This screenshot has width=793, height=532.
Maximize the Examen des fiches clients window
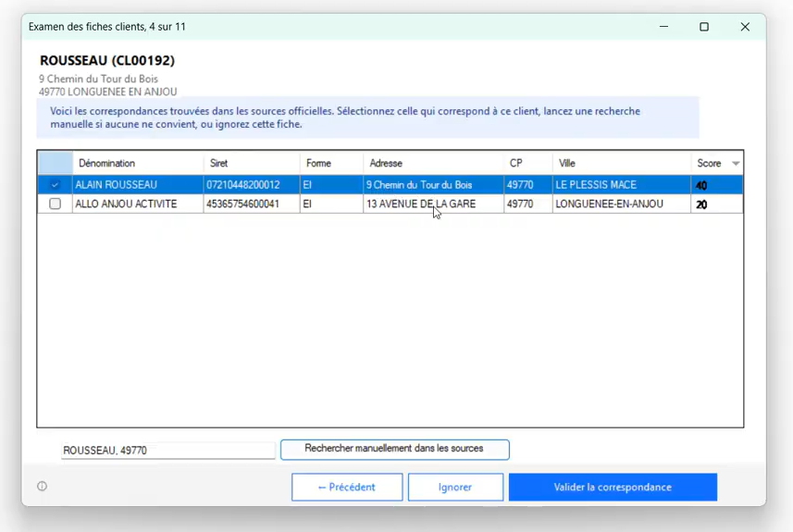tap(704, 27)
